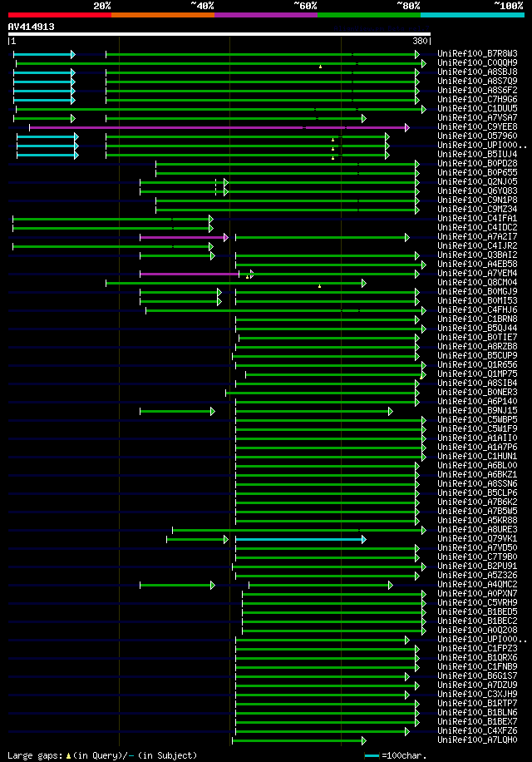The height and width of the screenshot is (762, 532).
Task: Click UniRef100_C9N1P8 label
Action: [x=477, y=200]
